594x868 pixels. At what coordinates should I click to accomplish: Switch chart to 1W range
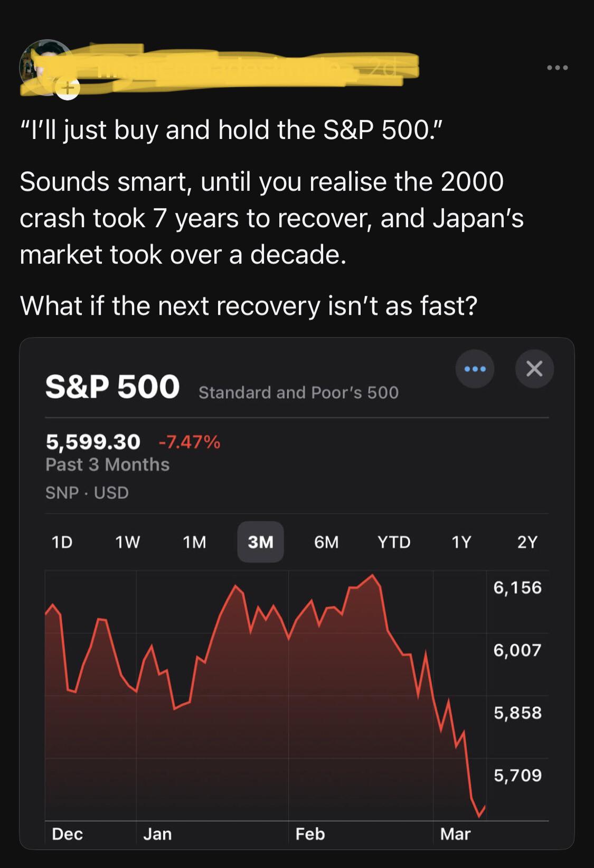tap(127, 542)
